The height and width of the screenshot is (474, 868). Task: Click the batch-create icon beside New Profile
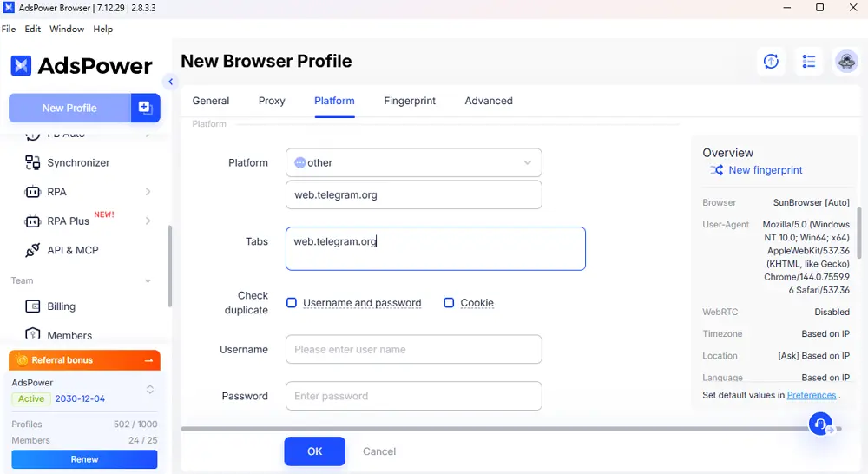(145, 108)
